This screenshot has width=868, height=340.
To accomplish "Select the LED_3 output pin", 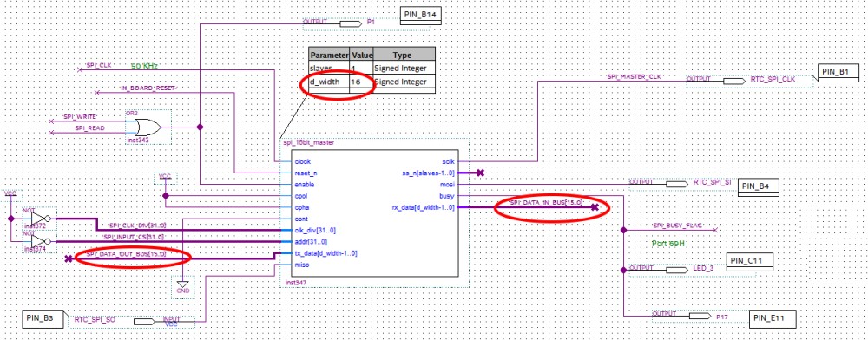I will coord(676,270).
